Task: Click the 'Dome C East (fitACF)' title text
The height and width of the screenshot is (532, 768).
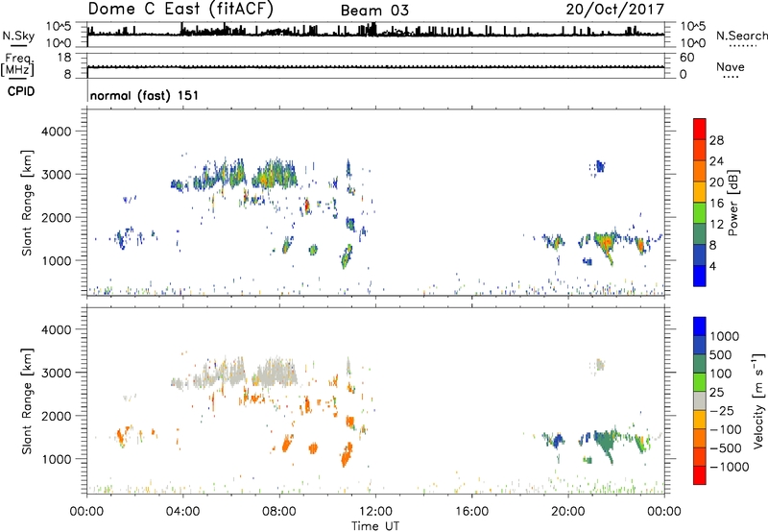Action: 180,10
